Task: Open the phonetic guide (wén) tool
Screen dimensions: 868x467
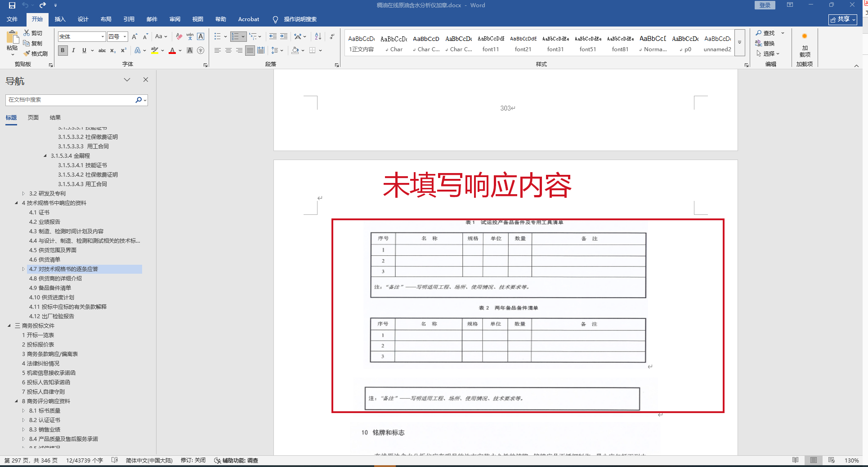Action: (190, 36)
